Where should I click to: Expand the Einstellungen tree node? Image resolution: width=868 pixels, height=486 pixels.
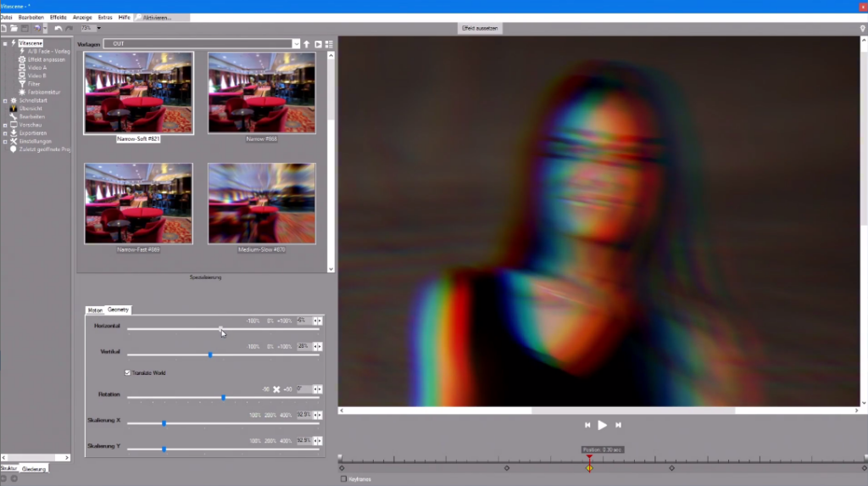tap(5, 142)
